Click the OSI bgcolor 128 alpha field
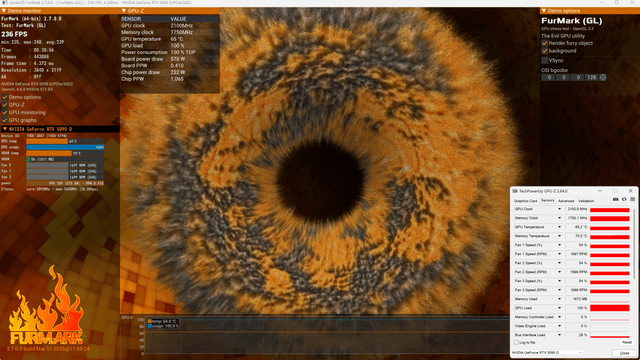The height and width of the screenshot is (360, 640). tap(591, 77)
